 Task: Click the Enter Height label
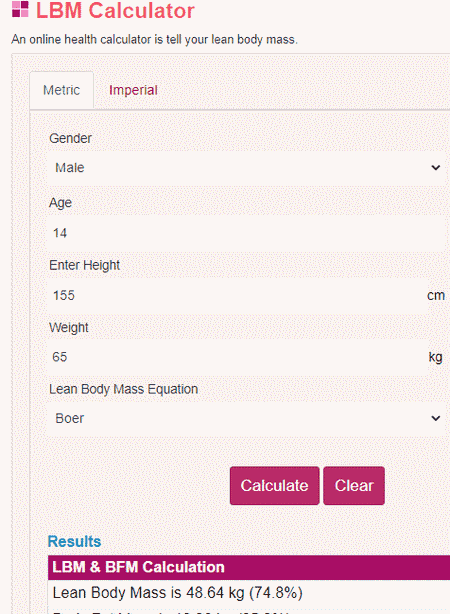click(85, 265)
